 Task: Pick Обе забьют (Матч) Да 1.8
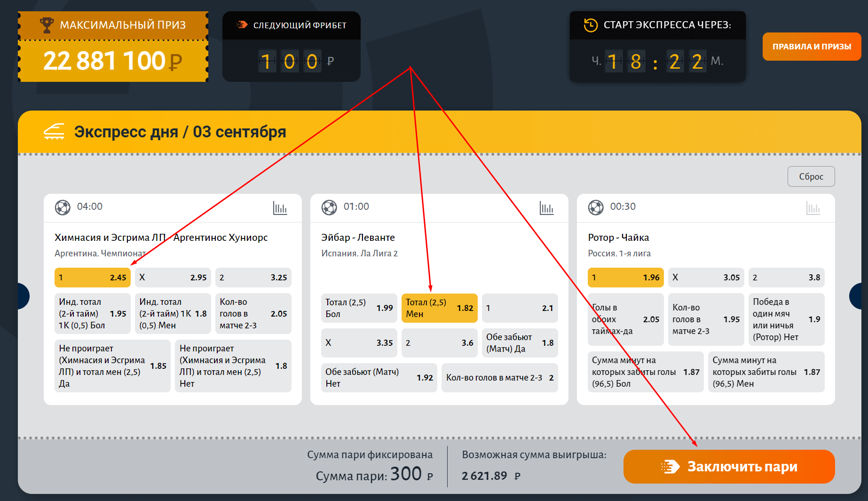pyautogui.click(x=520, y=343)
